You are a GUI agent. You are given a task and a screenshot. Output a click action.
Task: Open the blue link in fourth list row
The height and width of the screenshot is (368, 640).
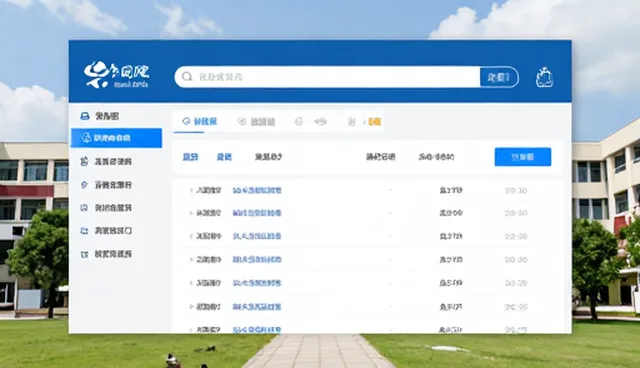(x=257, y=259)
